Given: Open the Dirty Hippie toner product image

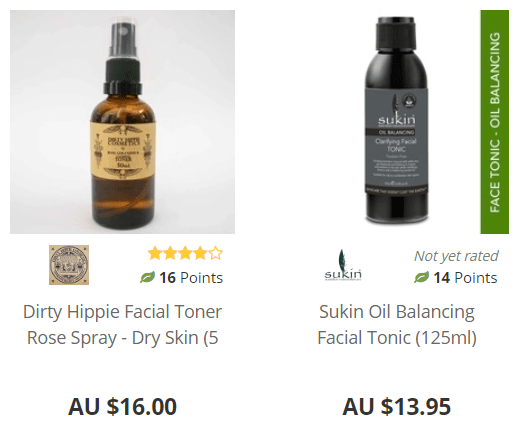Looking at the screenshot, I should pos(122,122).
